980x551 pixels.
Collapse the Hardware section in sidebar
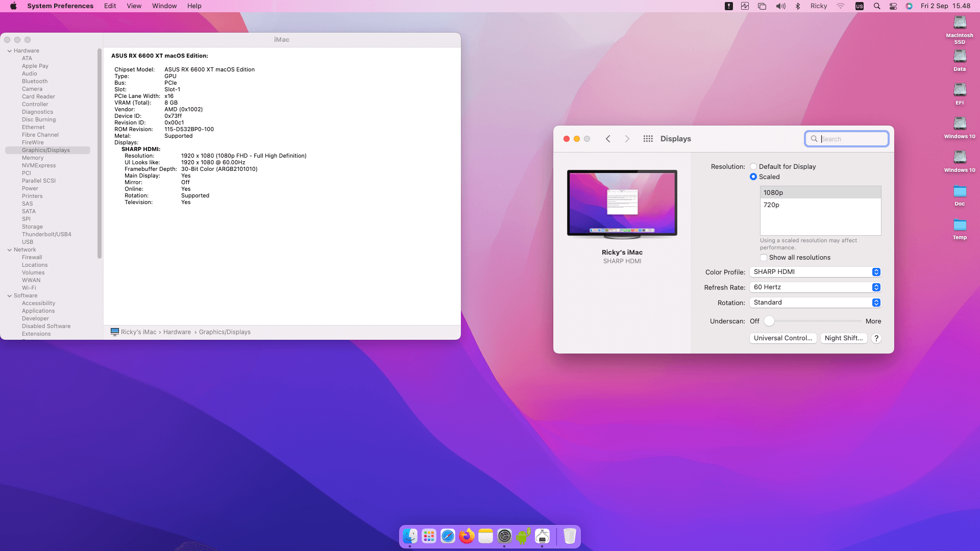[x=10, y=51]
